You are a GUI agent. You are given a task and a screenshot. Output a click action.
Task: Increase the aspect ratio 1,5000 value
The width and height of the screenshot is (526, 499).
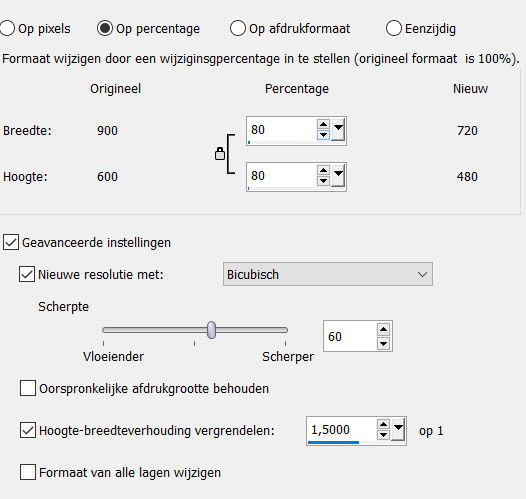click(383, 425)
